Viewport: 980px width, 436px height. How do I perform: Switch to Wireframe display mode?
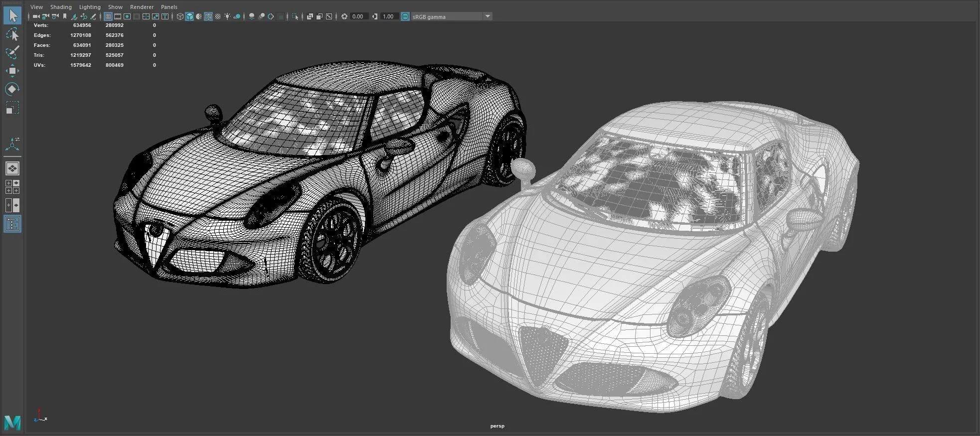coord(180,16)
